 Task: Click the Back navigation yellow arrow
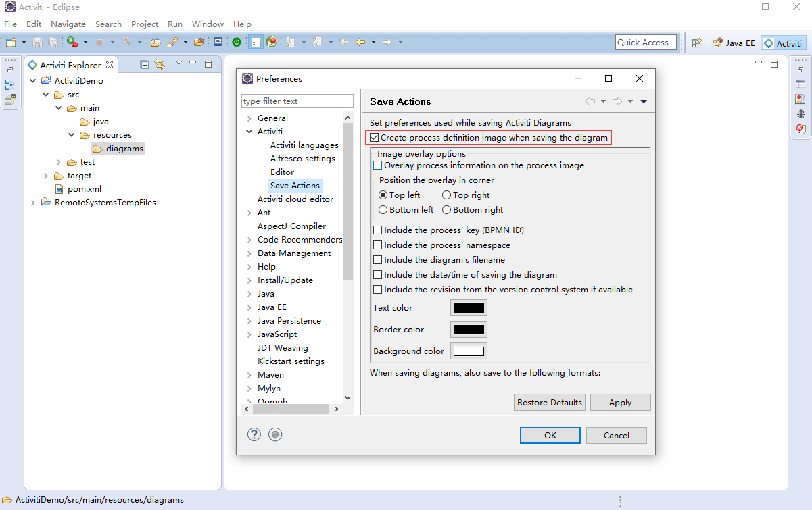coord(360,42)
